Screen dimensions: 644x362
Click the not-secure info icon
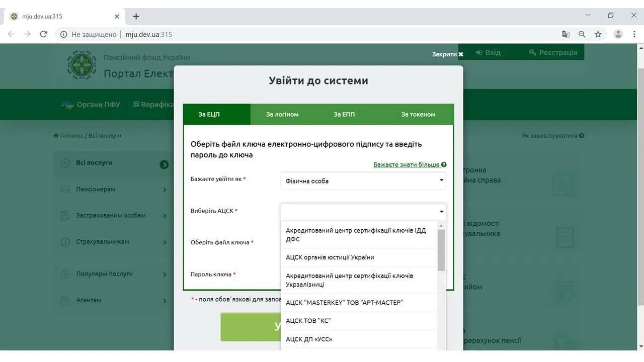(x=64, y=34)
